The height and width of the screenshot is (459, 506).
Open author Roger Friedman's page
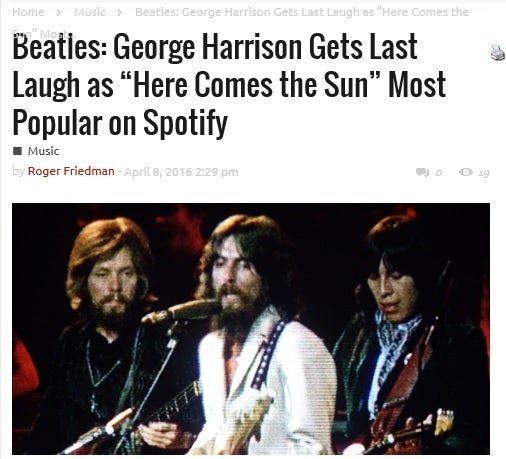(x=71, y=171)
